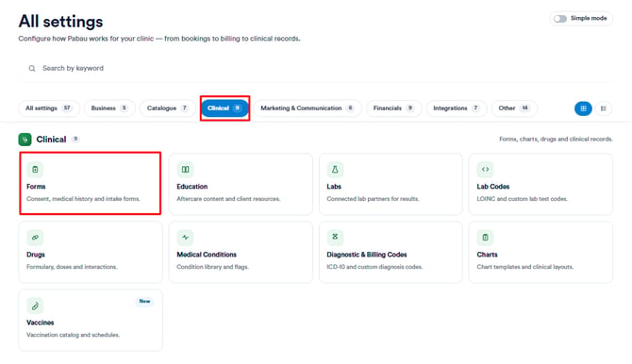Select the Catalogue tab

[x=168, y=108]
